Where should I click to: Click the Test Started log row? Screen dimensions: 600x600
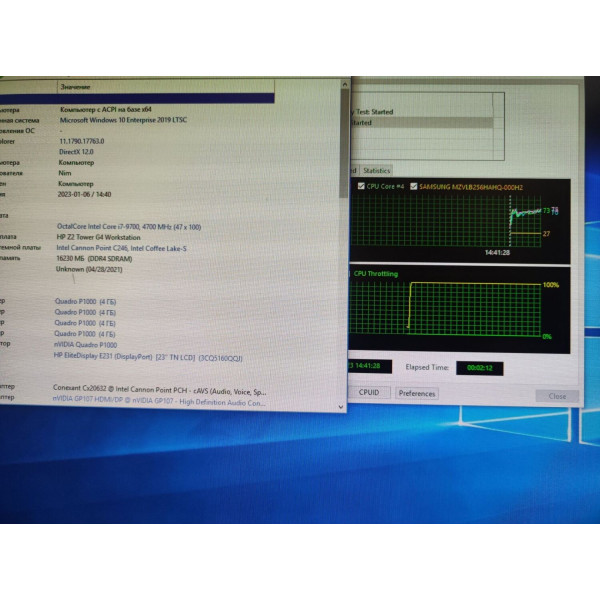[x=422, y=112]
